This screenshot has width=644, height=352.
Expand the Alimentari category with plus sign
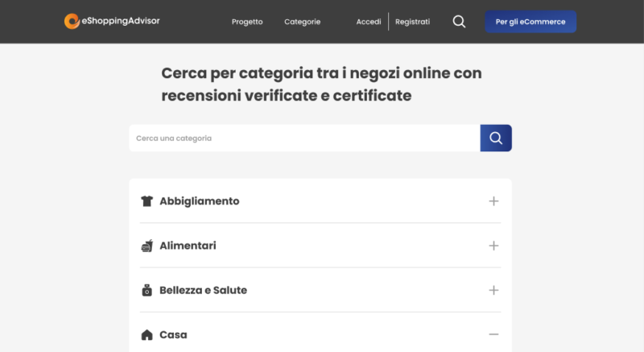pyautogui.click(x=493, y=246)
